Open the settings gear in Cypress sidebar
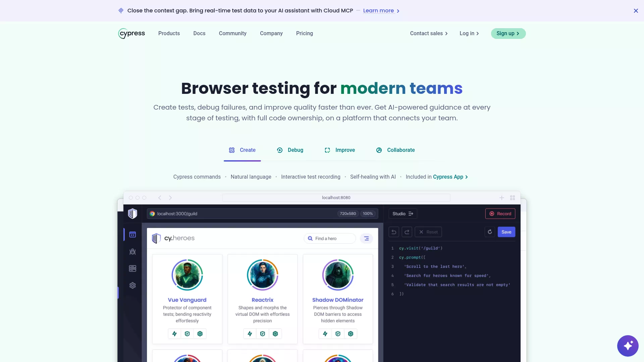The width and height of the screenshot is (644, 362). click(x=132, y=286)
